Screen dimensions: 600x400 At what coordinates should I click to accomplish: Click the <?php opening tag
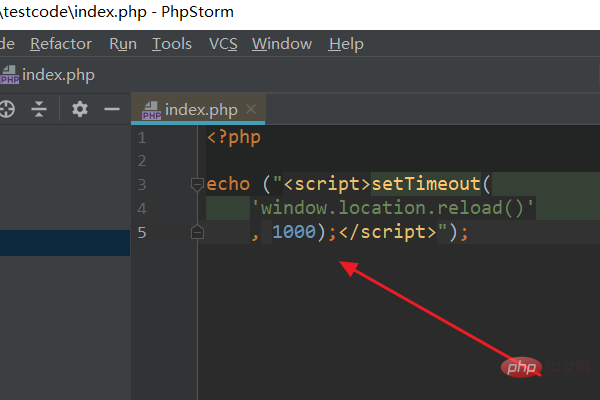click(x=233, y=137)
